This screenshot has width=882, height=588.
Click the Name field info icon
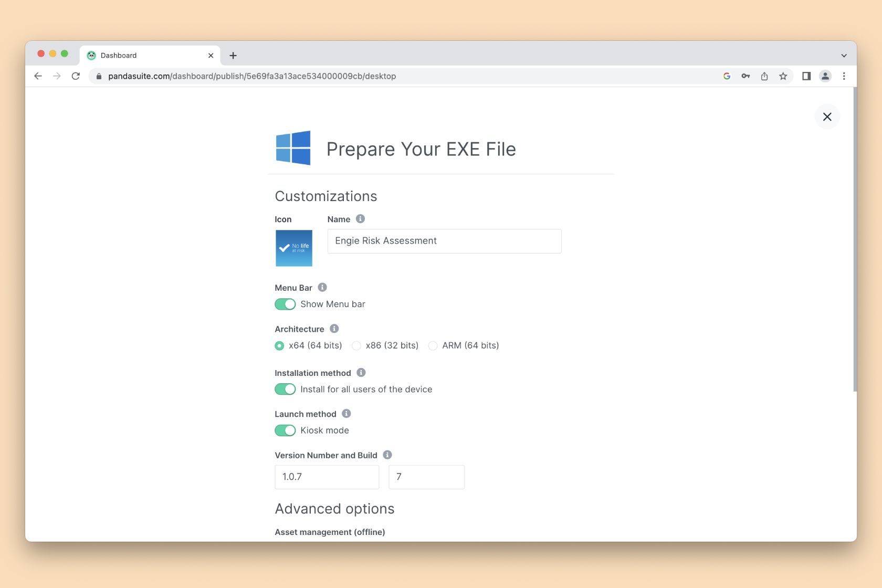pyautogui.click(x=360, y=219)
